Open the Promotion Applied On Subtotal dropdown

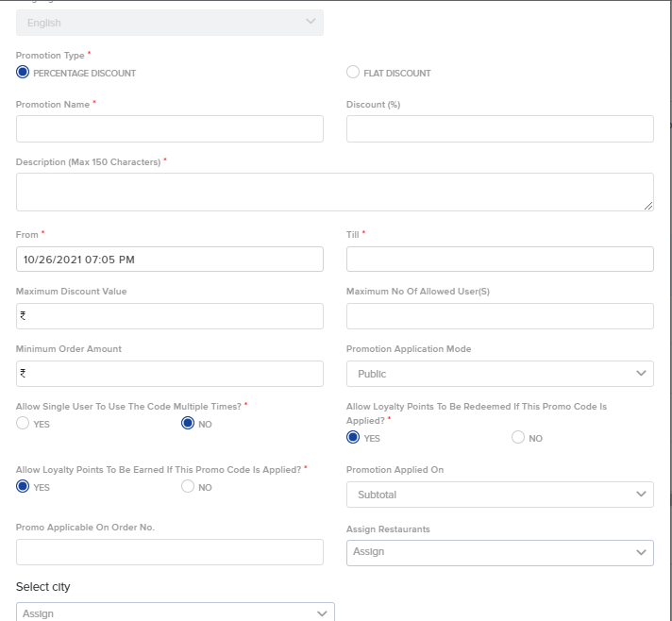pyautogui.click(x=499, y=495)
